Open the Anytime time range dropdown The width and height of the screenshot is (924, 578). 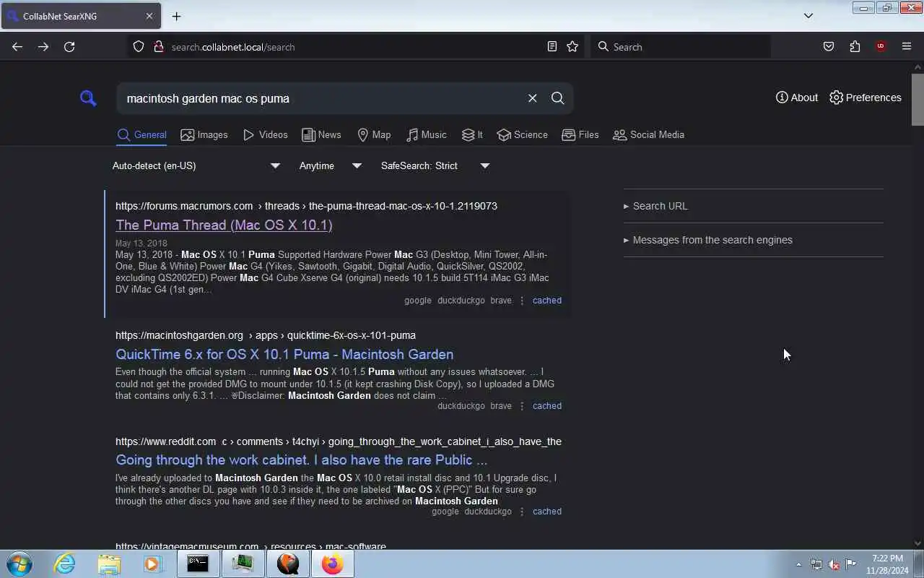coord(330,165)
